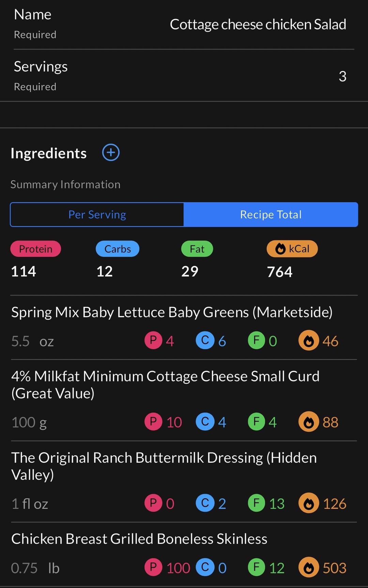Image resolution: width=368 pixels, height=588 pixels.
Task: Click the Protein badge in summary
Action: [x=36, y=249]
